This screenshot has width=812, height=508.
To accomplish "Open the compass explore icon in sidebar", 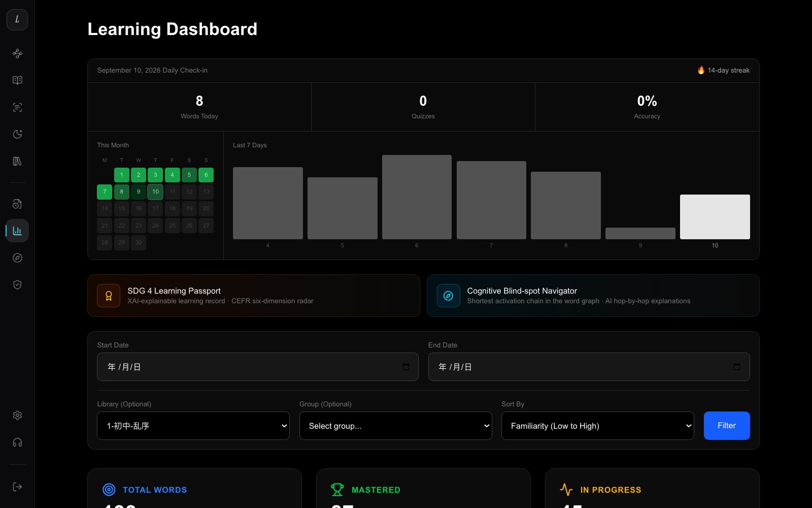I will coord(17,258).
